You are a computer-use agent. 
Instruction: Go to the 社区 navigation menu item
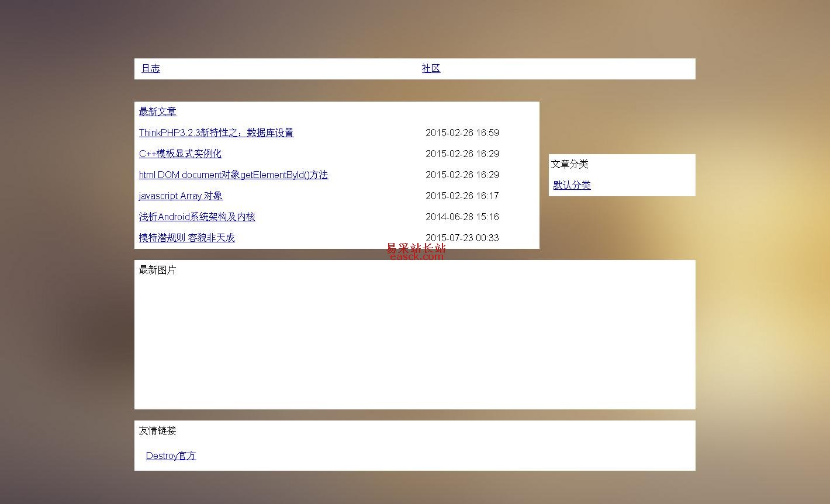point(431,68)
